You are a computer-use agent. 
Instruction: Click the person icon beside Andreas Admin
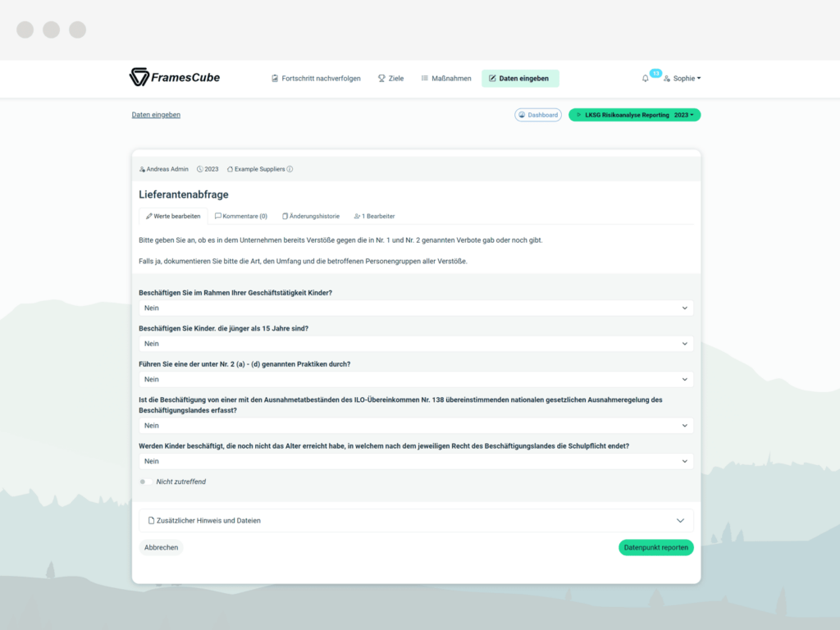(x=142, y=169)
